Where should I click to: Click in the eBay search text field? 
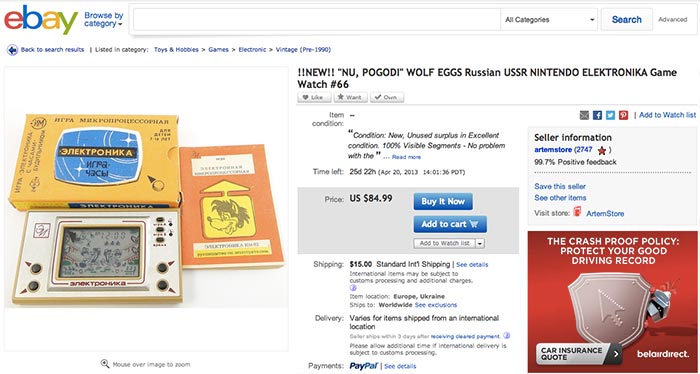tap(317, 20)
